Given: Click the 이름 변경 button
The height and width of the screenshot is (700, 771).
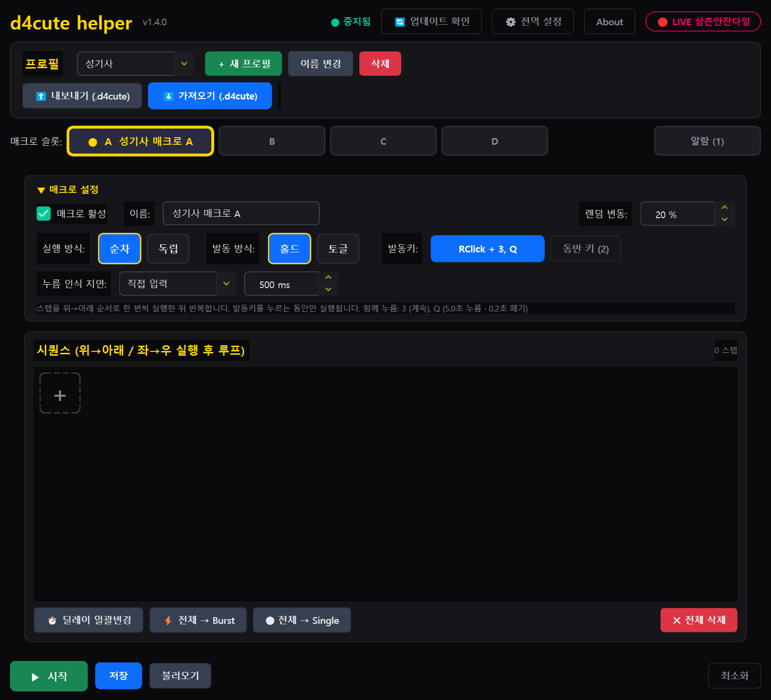Looking at the screenshot, I should click(321, 63).
